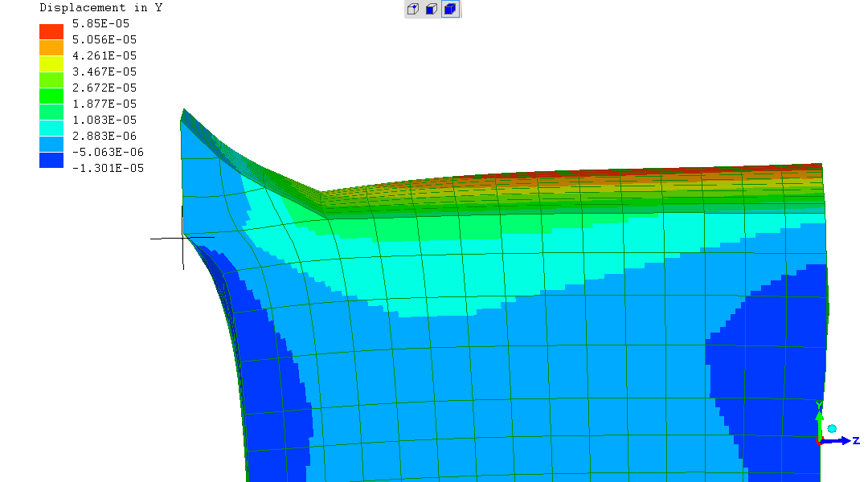Click the -5.063E-06 legend value label
868x482 pixels.
click(104, 152)
